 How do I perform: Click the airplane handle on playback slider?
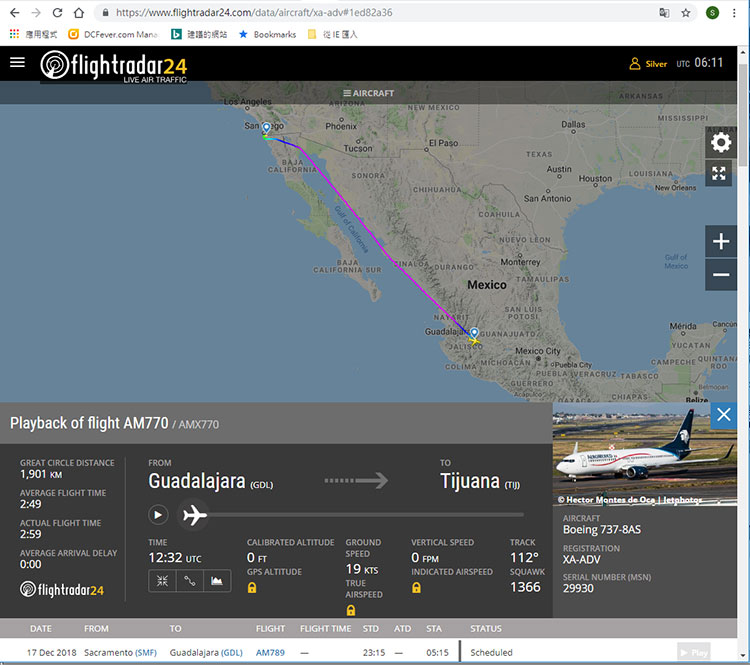(194, 515)
